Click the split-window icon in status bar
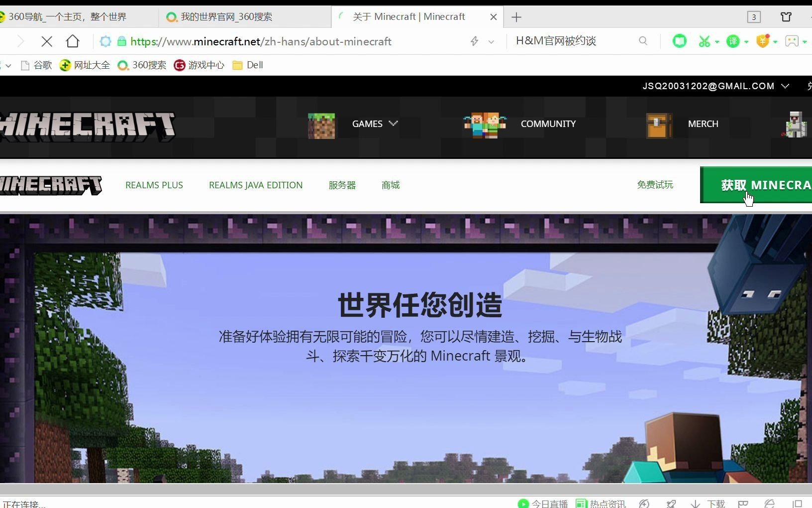 pos(797,504)
